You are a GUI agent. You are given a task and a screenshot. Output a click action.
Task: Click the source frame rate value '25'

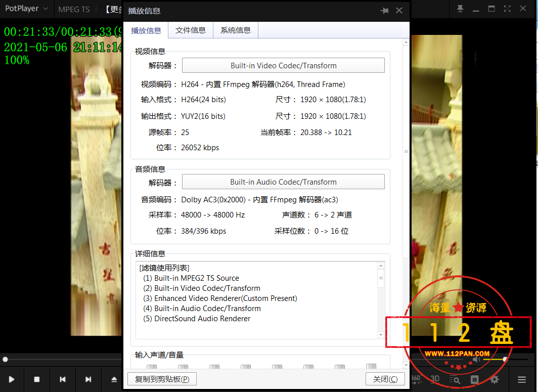185,133
